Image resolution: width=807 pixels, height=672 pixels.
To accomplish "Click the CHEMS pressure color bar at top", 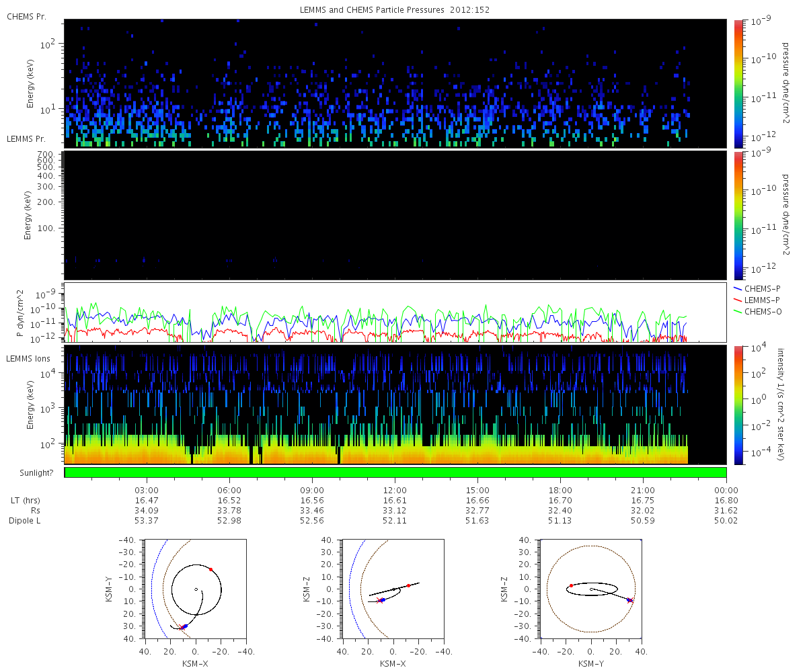I will pos(738,83).
